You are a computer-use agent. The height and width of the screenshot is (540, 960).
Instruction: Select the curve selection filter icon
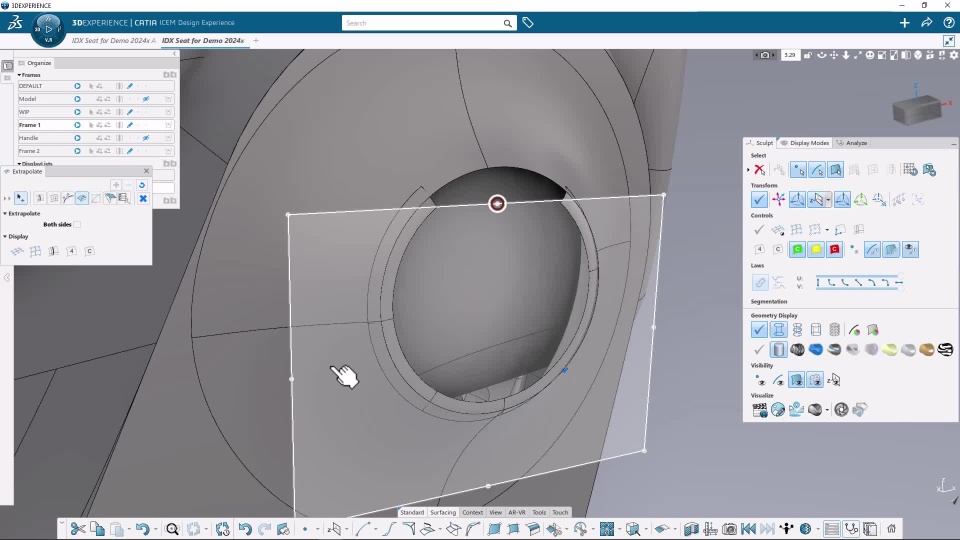coord(817,170)
